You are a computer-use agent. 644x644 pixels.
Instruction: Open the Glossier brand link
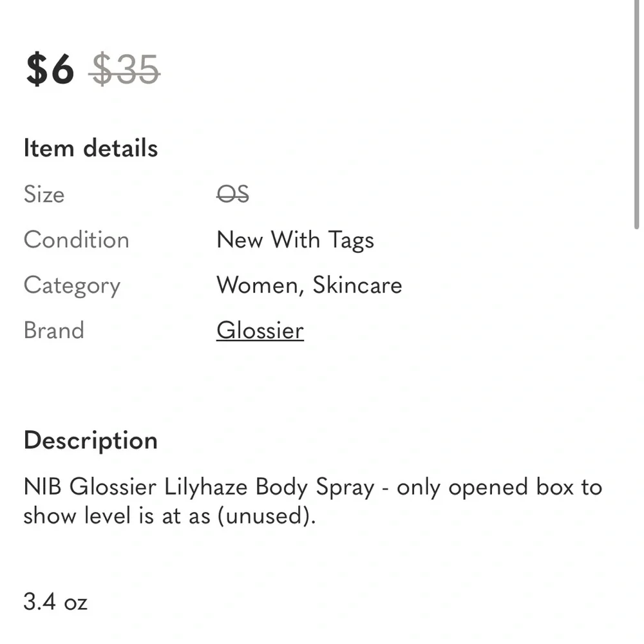pyautogui.click(x=260, y=330)
